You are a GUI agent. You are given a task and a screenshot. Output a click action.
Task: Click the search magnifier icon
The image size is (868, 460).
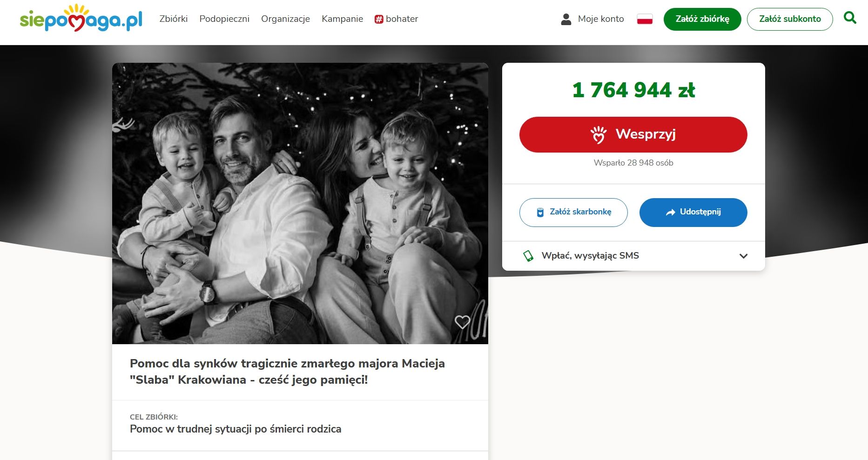850,18
